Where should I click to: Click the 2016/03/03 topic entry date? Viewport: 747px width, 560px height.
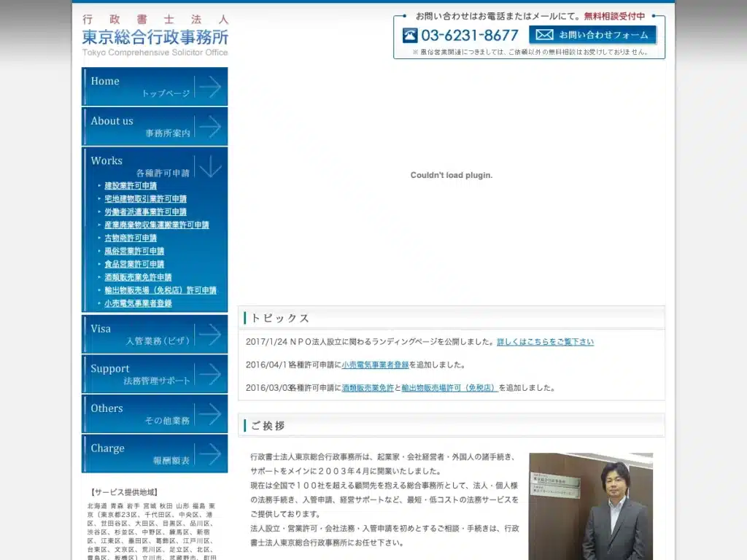coord(268,388)
